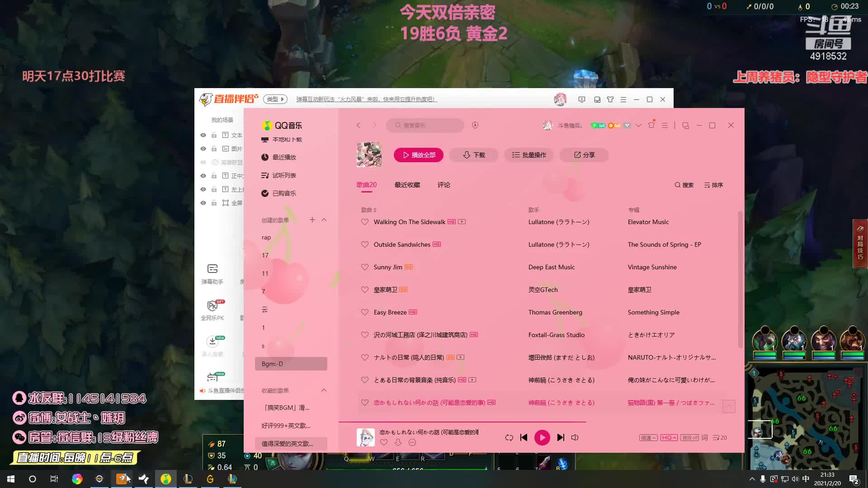Open the Bgm:-D playlist
The height and width of the screenshot is (488, 868).
pos(291,364)
